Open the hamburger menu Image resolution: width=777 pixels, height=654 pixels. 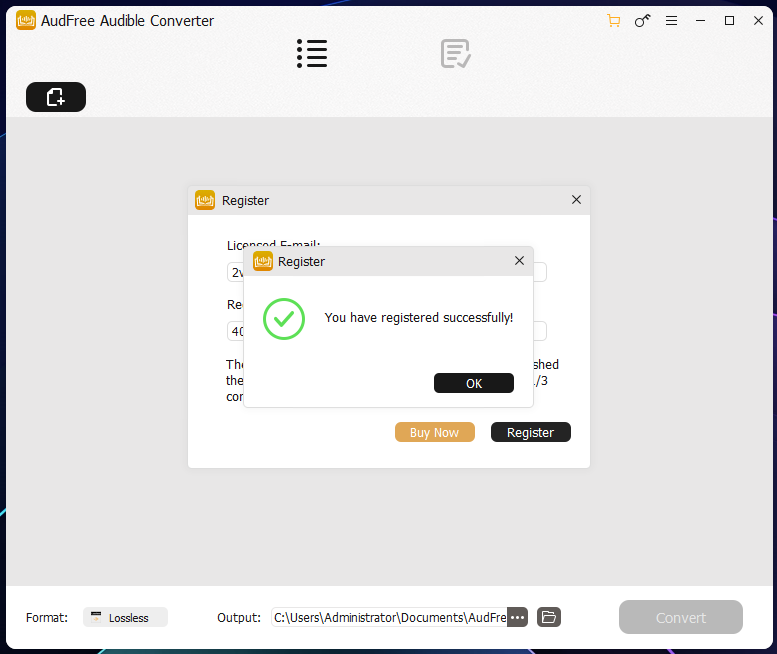pyautogui.click(x=671, y=21)
